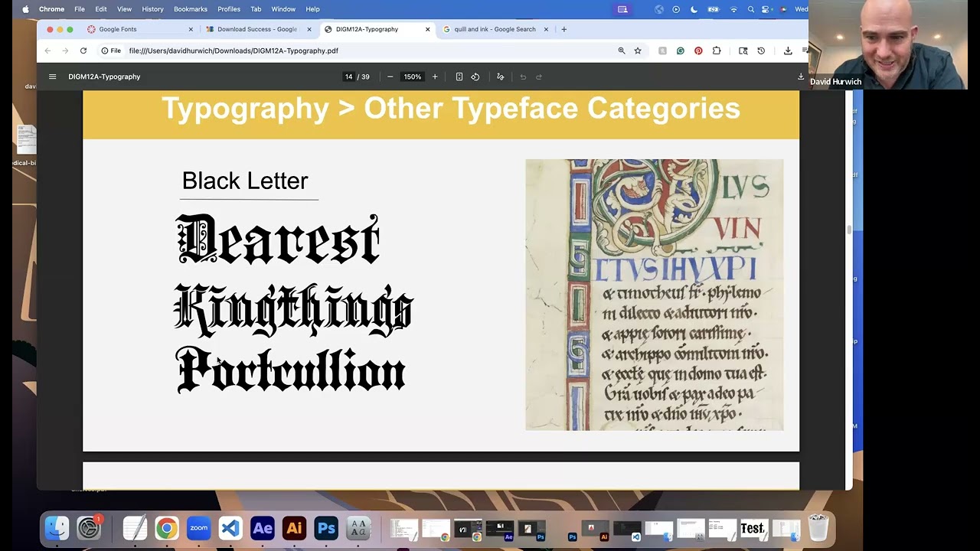Open a new Chrome tab
980x551 pixels.
pyautogui.click(x=564, y=29)
